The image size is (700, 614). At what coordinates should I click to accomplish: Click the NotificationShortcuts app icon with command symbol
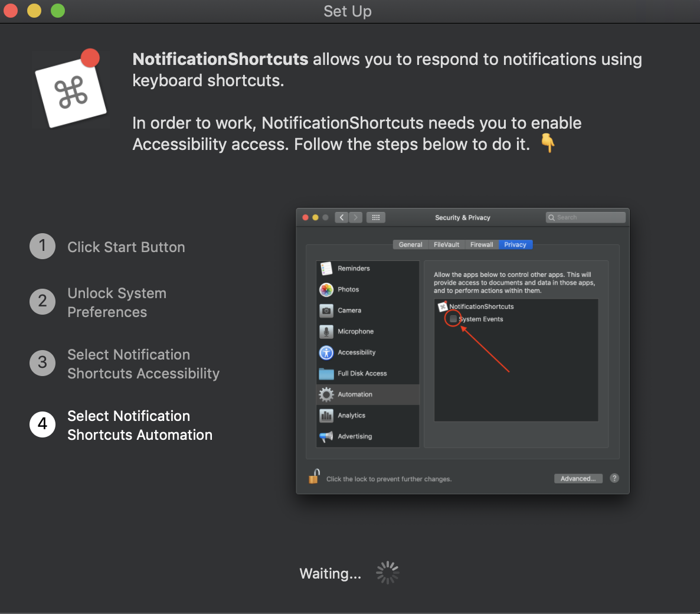71,89
